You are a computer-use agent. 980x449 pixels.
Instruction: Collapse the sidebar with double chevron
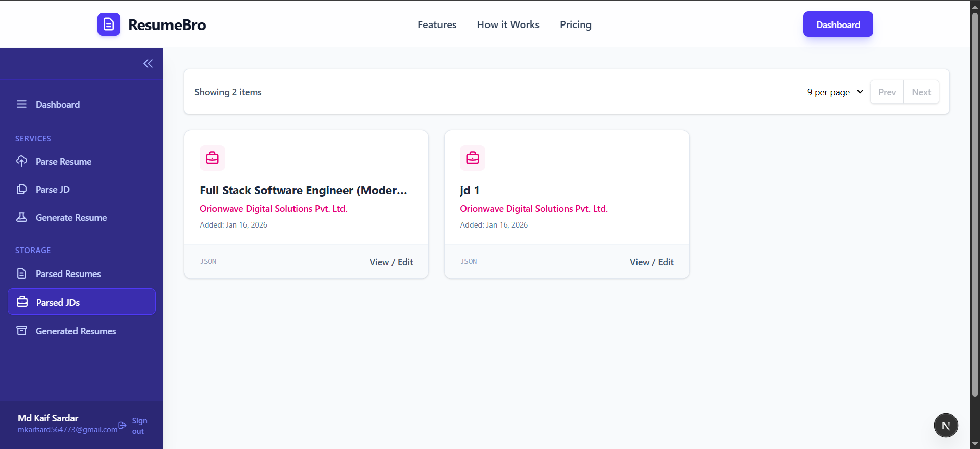click(x=148, y=64)
